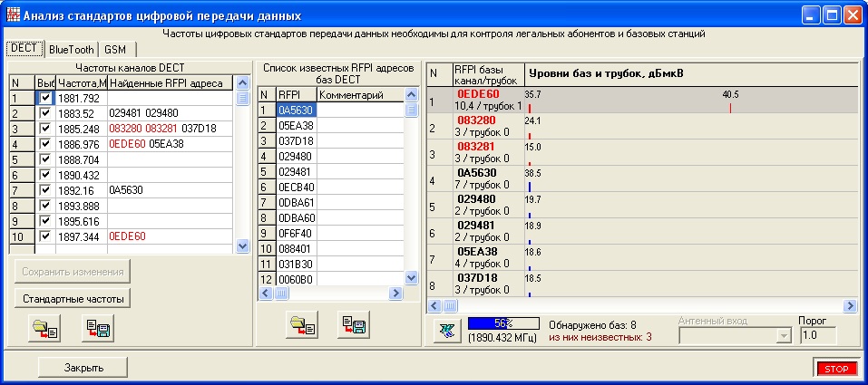Screen dimensions: 868x385
Task: Click the Порог threshold input field
Action: tap(816, 335)
